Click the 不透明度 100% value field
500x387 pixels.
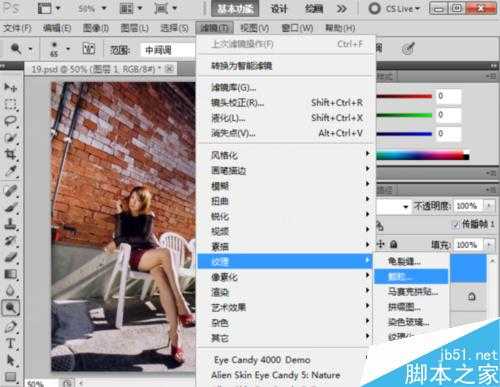click(468, 206)
